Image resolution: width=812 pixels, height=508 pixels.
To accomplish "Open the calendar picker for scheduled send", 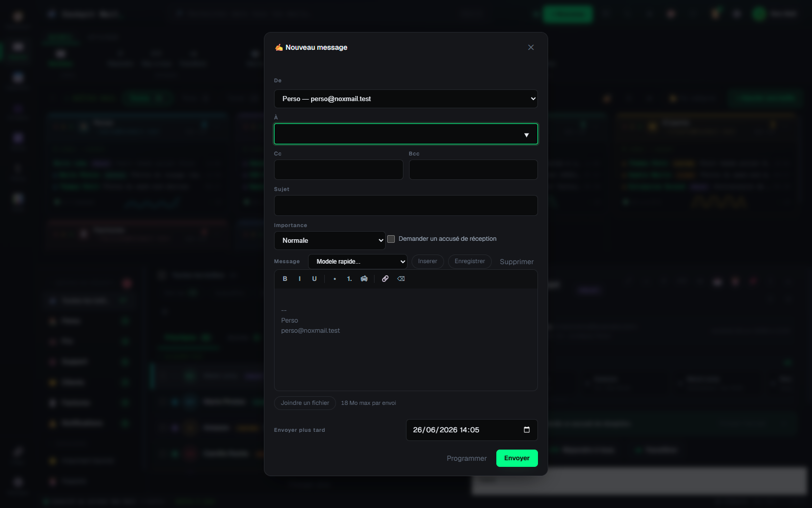I will pos(527,430).
